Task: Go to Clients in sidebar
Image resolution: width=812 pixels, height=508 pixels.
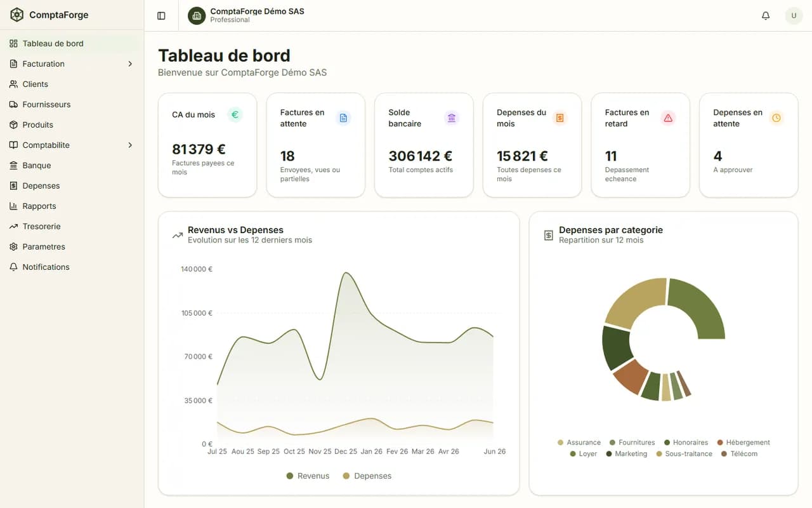Action: point(72,84)
